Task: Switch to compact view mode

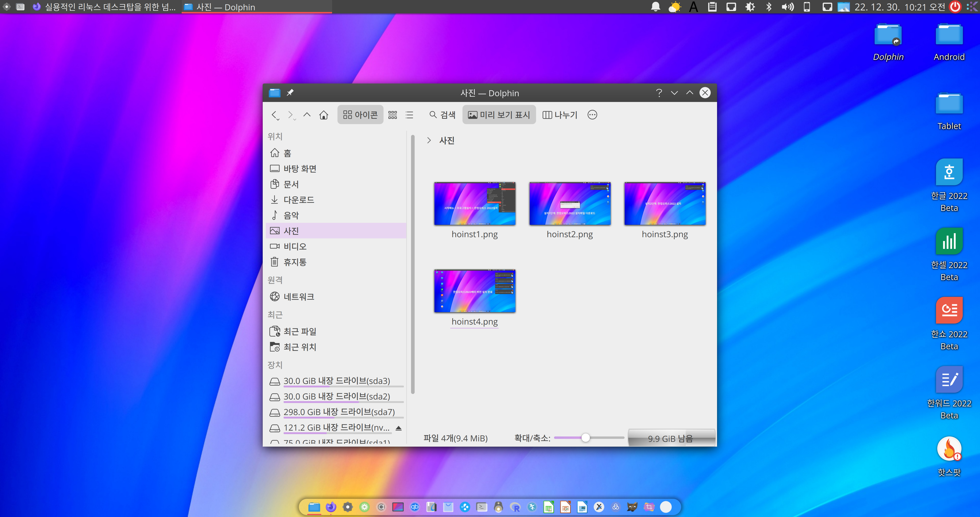Action: pyautogui.click(x=393, y=115)
